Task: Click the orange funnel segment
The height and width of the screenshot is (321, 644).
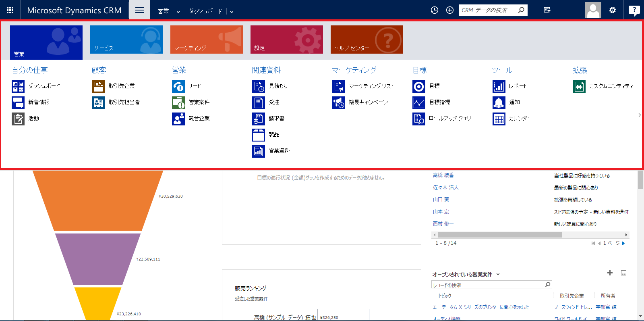Action: [x=98, y=200]
